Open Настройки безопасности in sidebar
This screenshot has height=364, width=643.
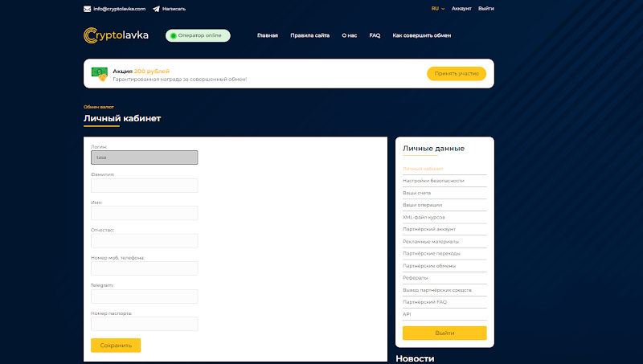point(434,181)
